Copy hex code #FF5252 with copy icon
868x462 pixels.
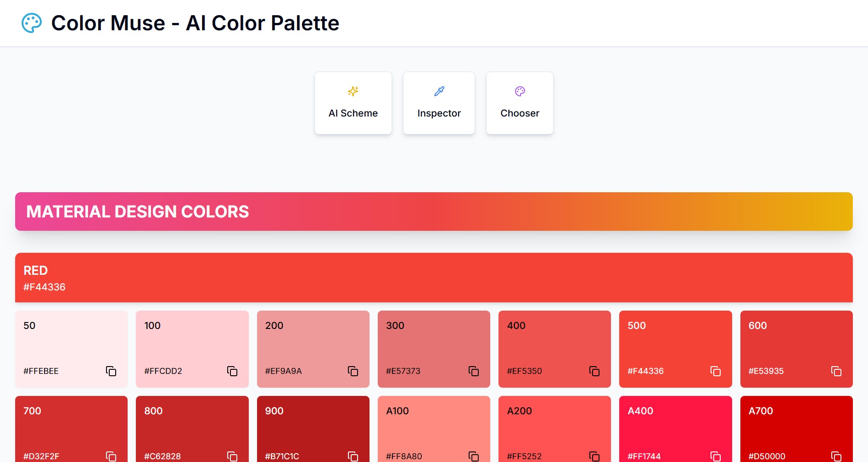[594, 456]
